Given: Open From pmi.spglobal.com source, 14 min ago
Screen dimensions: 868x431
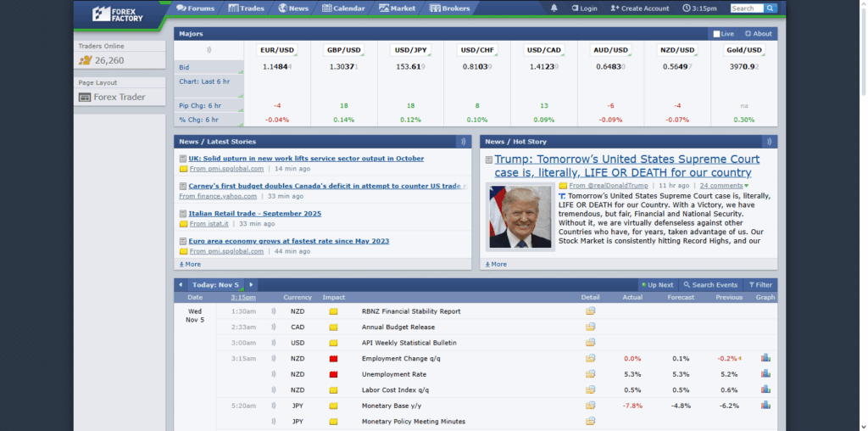Looking at the screenshot, I should (x=226, y=168).
